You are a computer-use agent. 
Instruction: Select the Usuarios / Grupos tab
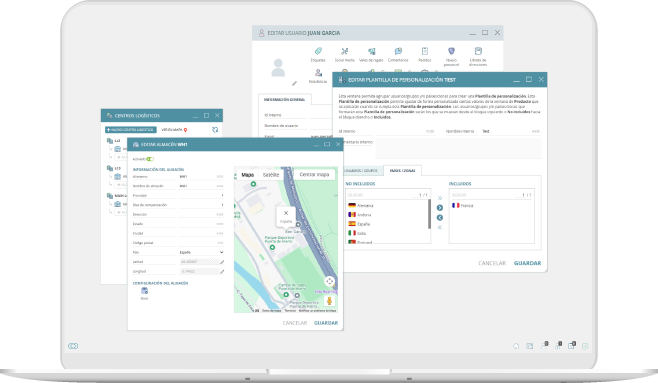click(361, 170)
